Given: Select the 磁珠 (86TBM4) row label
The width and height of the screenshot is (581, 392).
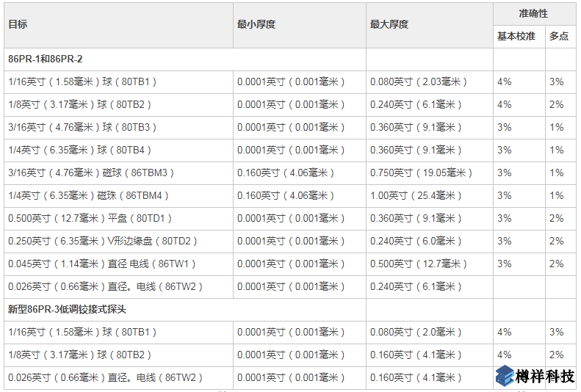Looking at the screenshot, I should click(88, 195).
